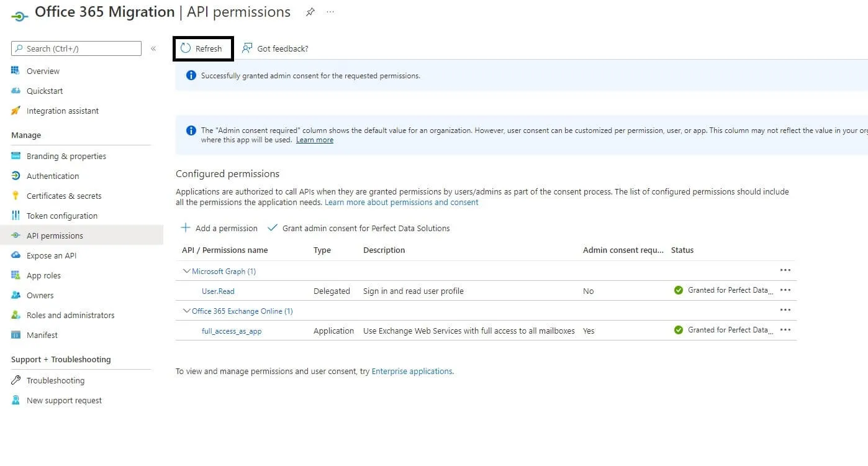Viewport: 868px width, 466px height.
Task: Click the info icon in the success banner
Action: point(191,76)
